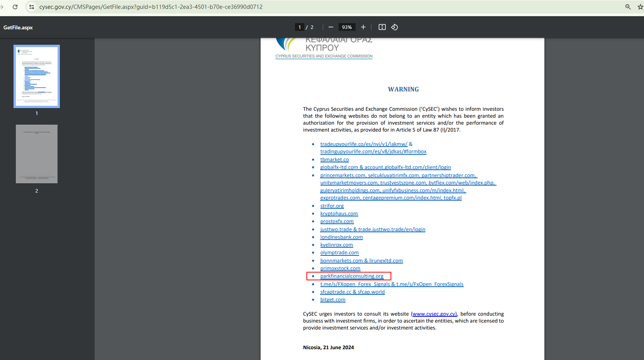644x360 pixels.
Task: Open the sfcaptrade.cc & sfcap.world link
Action: coord(353,292)
